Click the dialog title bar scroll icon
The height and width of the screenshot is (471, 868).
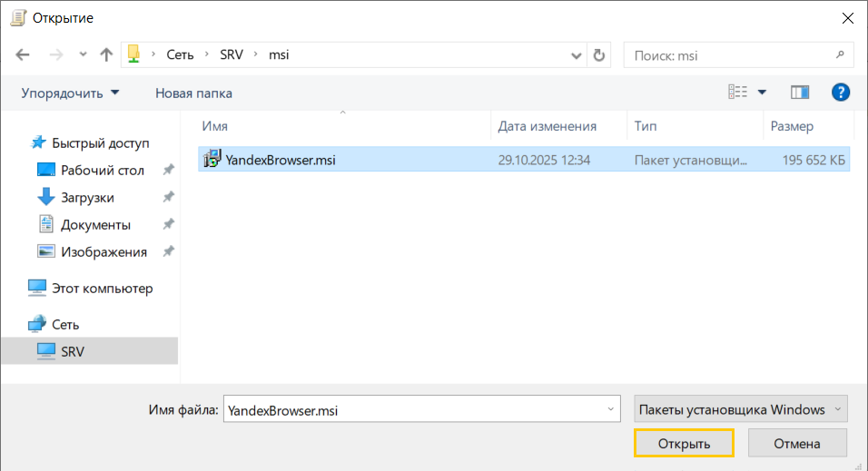pos(18,18)
